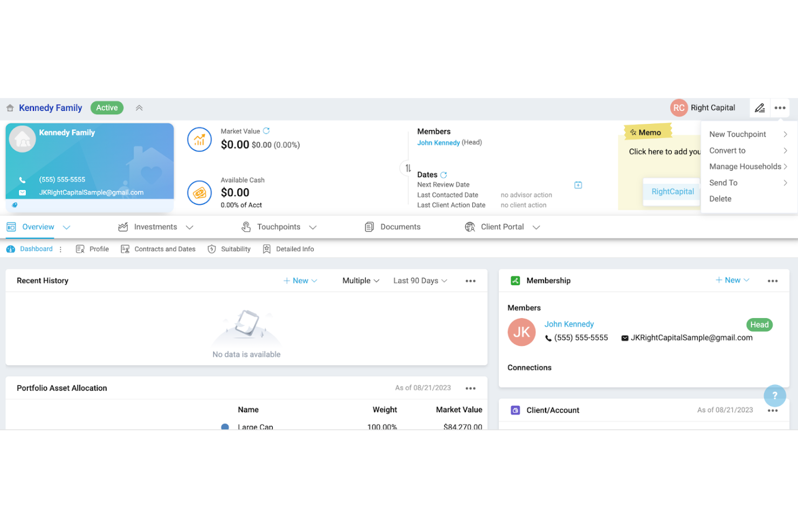Open the Last 90 Days dropdown
This screenshot has width=798, height=532.
[421, 281]
